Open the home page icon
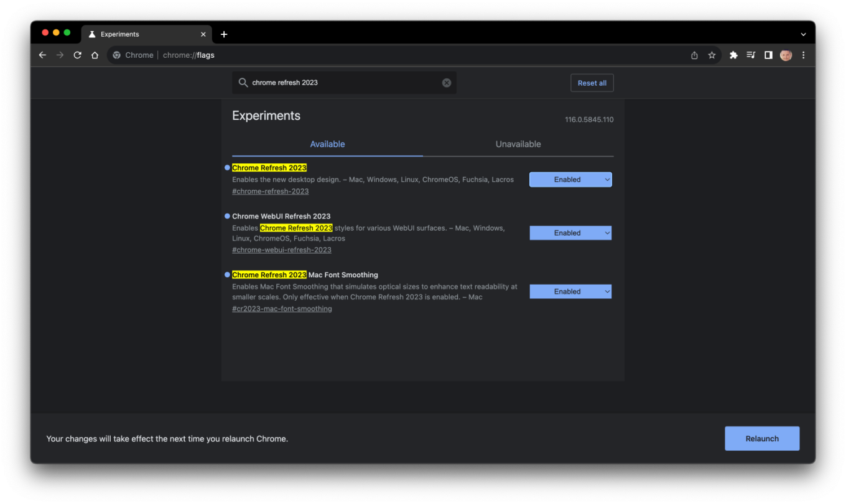The height and width of the screenshot is (504, 846). 95,55
